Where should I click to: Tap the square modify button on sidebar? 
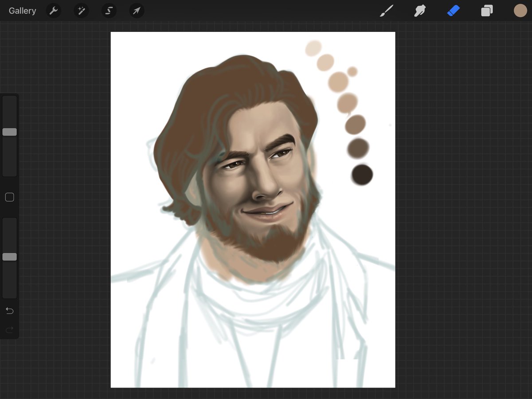point(9,197)
